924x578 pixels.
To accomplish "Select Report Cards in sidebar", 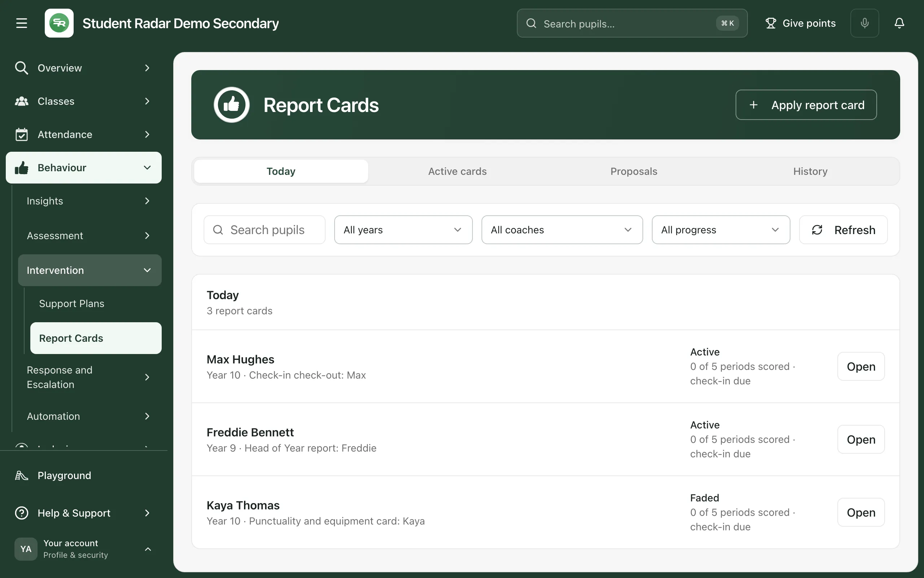I will [x=96, y=338].
